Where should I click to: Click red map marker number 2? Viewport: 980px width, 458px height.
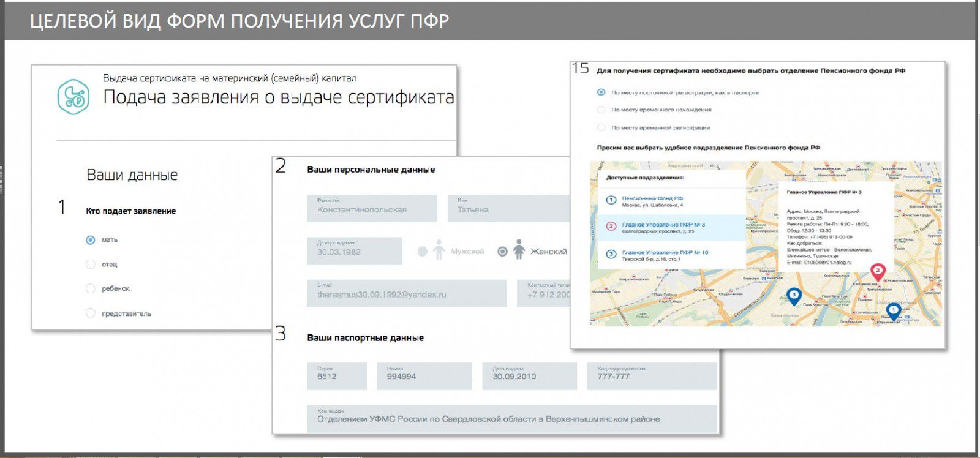878,272
